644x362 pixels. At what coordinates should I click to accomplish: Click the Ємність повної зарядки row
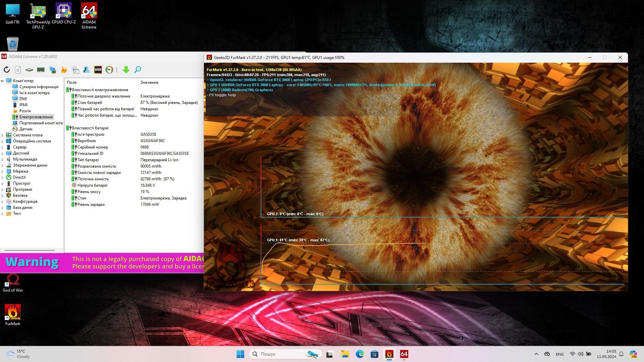coord(135,173)
